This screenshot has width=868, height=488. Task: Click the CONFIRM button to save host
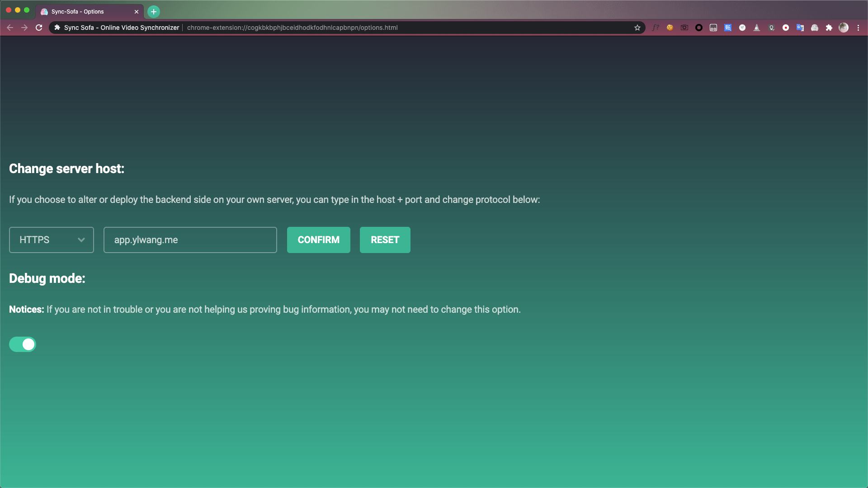[318, 239]
